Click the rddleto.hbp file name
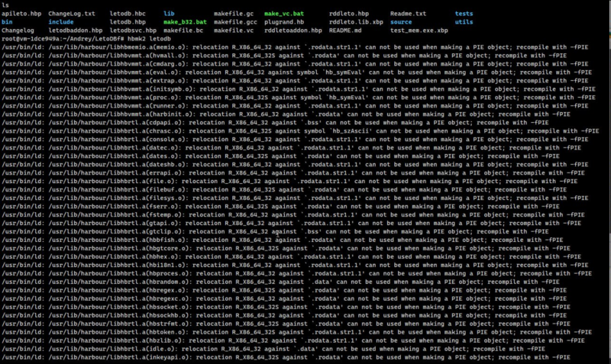Viewport: 611px width, 364px height. tap(349, 14)
